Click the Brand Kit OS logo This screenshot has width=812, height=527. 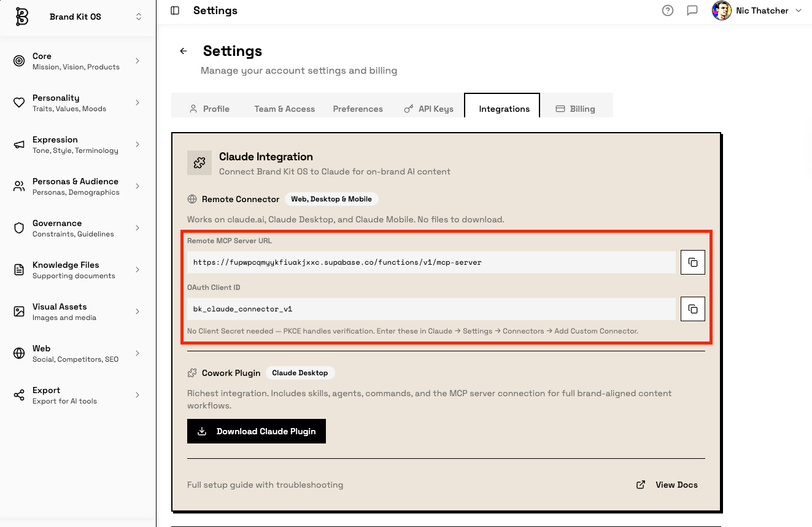point(22,17)
